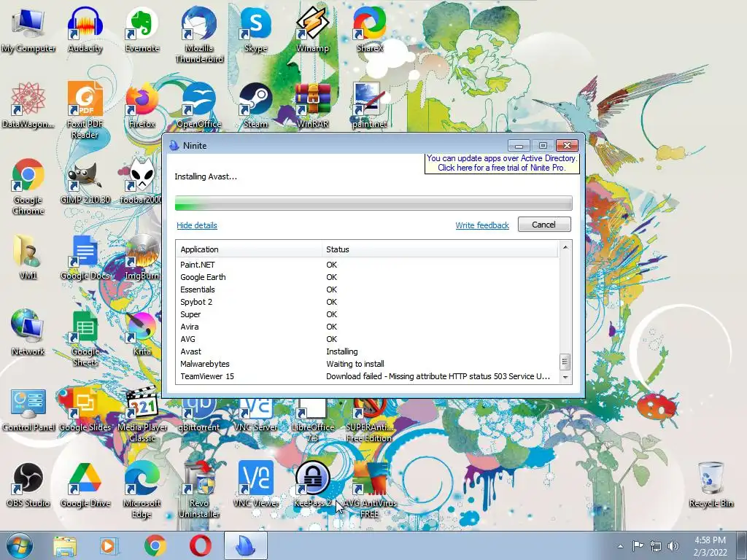Select the Malwarebytes row
The width and height of the screenshot is (747, 560).
pos(368,364)
